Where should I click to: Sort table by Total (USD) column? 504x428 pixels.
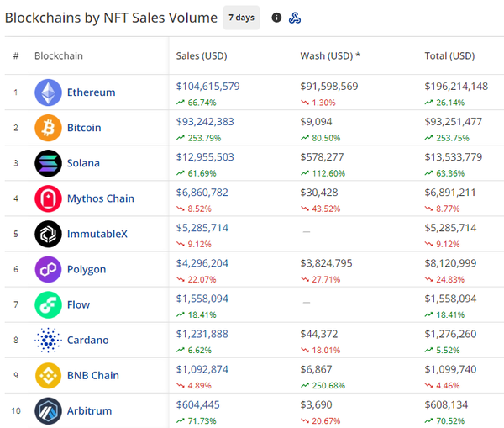click(x=449, y=56)
